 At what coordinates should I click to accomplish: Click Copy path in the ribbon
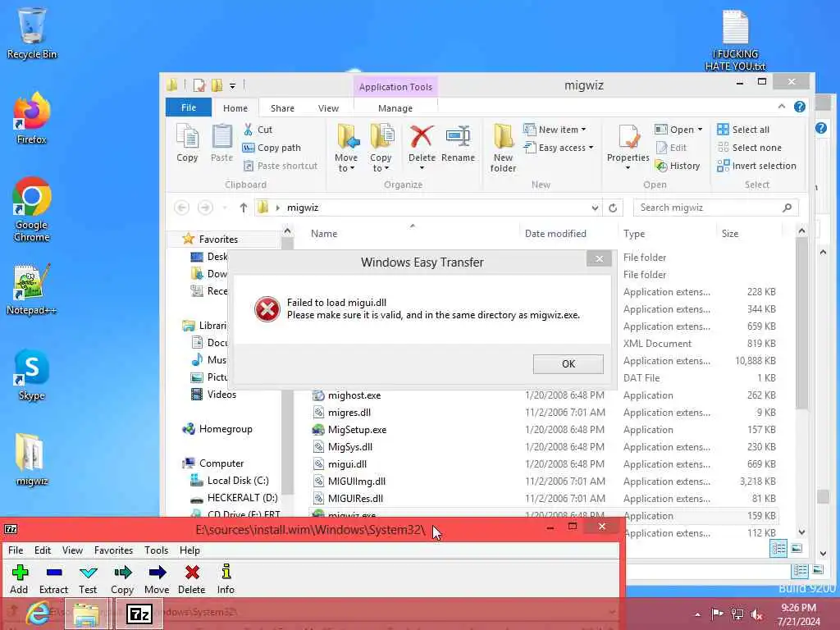tap(272, 148)
